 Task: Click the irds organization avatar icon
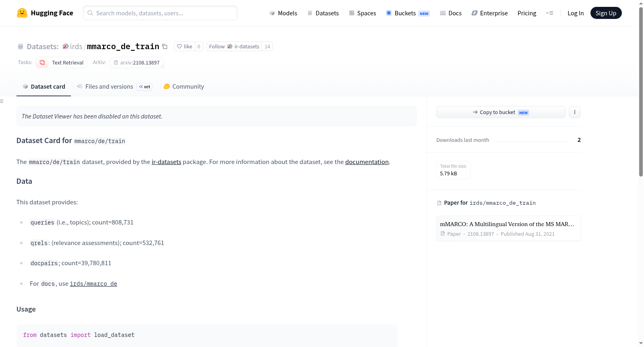[66, 46]
